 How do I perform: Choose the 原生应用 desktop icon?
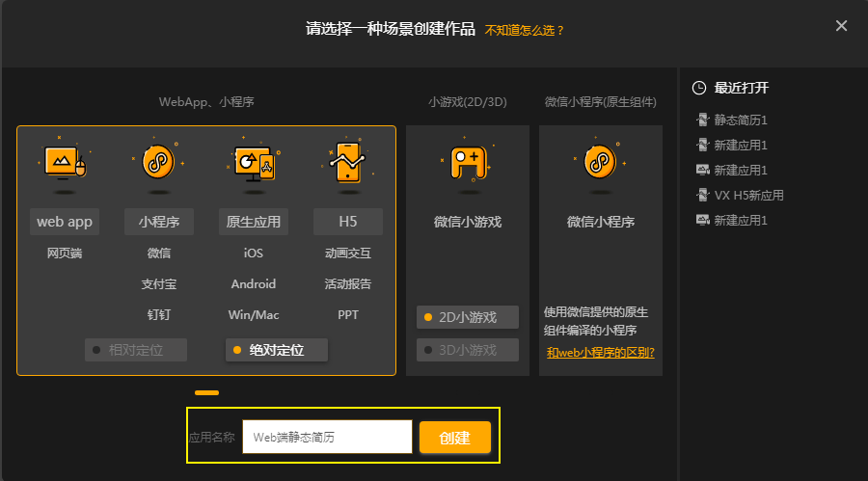click(254, 163)
